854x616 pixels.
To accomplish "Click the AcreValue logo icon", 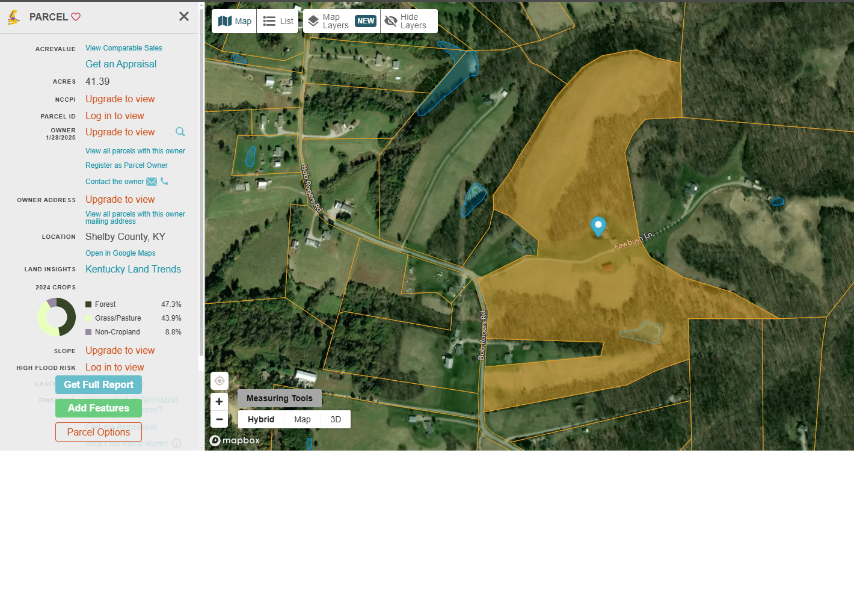I will [x=14, y=17].
